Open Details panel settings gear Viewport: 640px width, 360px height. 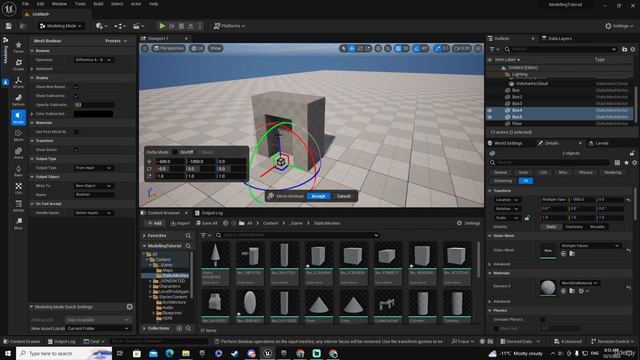(x=634, y=162)
